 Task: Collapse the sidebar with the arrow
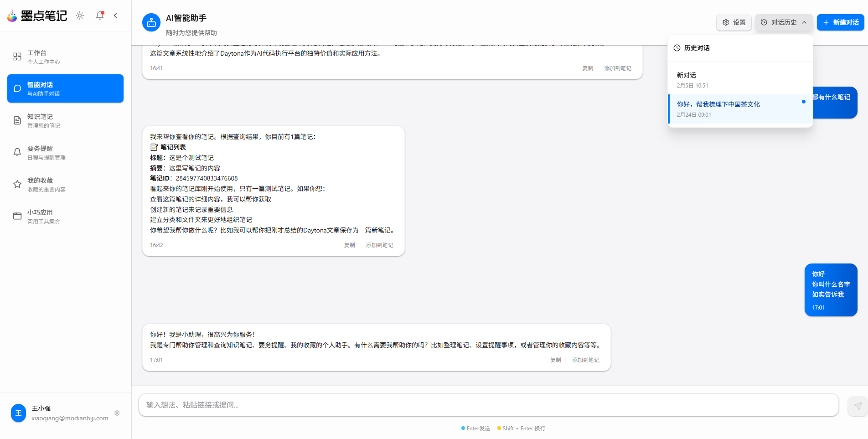pyautogui.click(x=116, y=15)
